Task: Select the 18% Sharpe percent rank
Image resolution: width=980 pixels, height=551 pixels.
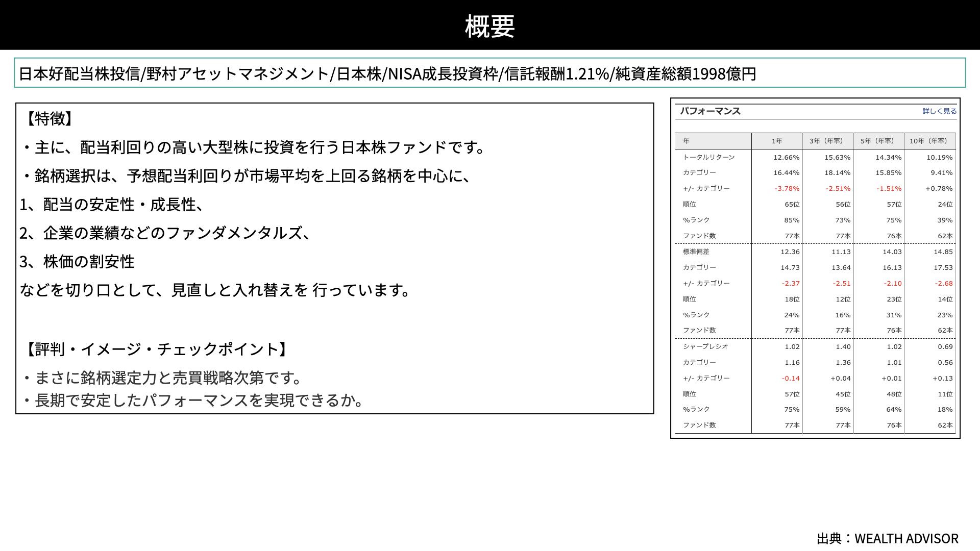Action: 945,410
